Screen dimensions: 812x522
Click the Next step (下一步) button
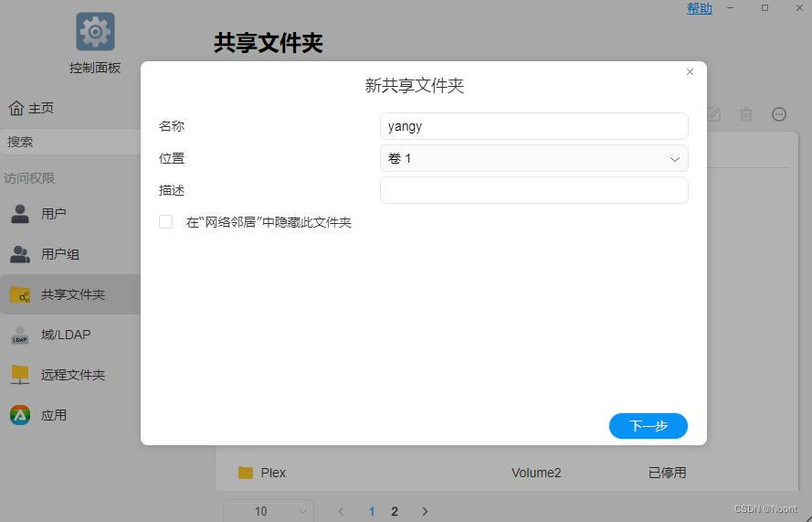[x=649, y=426]
